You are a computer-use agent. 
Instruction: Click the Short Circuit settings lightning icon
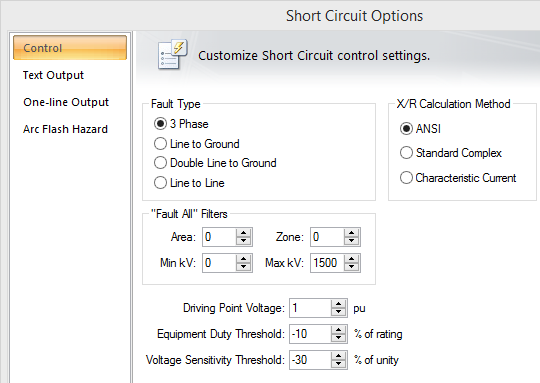point(172,54)
